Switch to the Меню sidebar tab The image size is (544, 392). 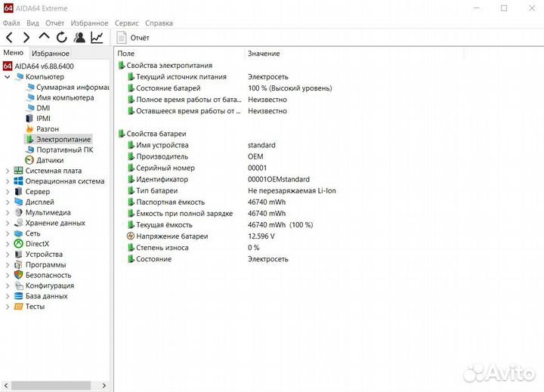13,53
